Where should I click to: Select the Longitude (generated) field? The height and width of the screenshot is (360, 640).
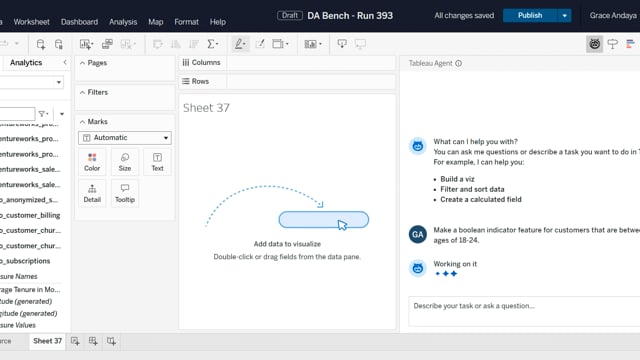29,313
